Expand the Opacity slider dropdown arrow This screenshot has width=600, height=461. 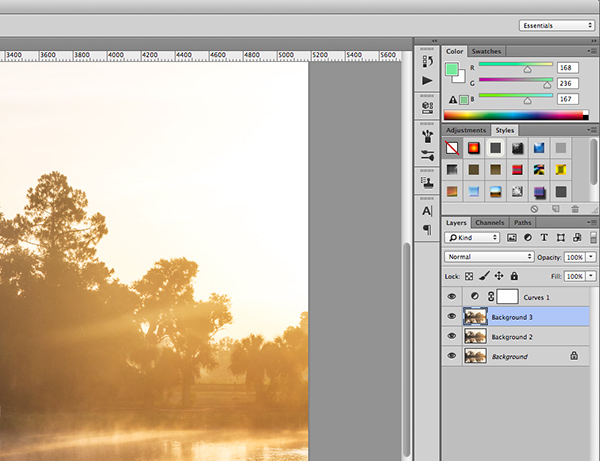(592, 257)
